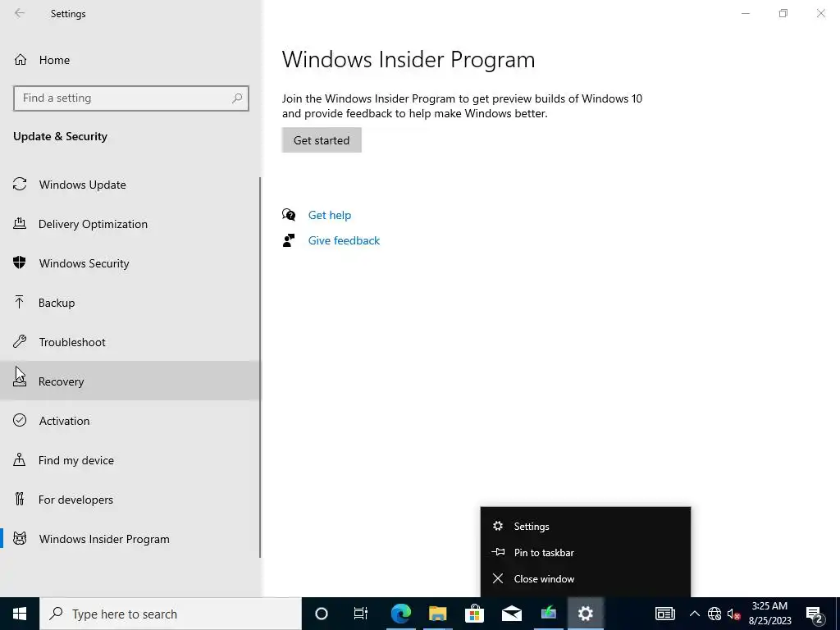Viewport: 840px width, 630px height.
Task: Click the Get help chat icon
Action: click(289, 215)
